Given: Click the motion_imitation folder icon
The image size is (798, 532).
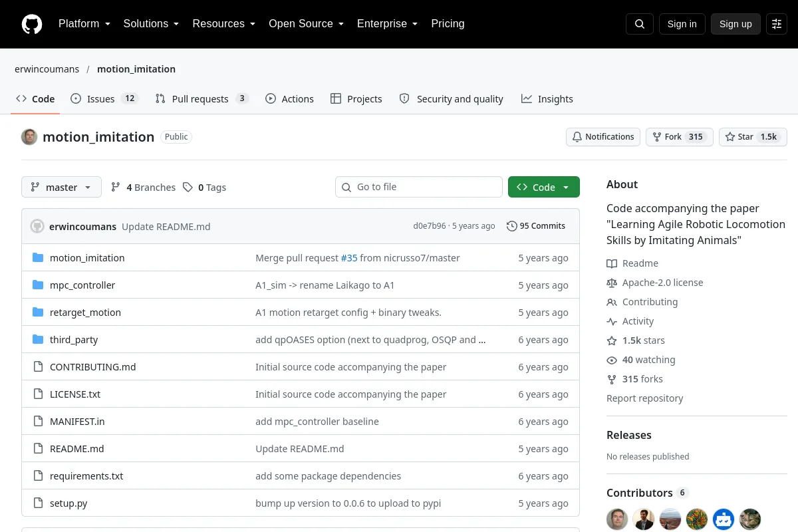Looking at the screenshot, I should point(38,258).
